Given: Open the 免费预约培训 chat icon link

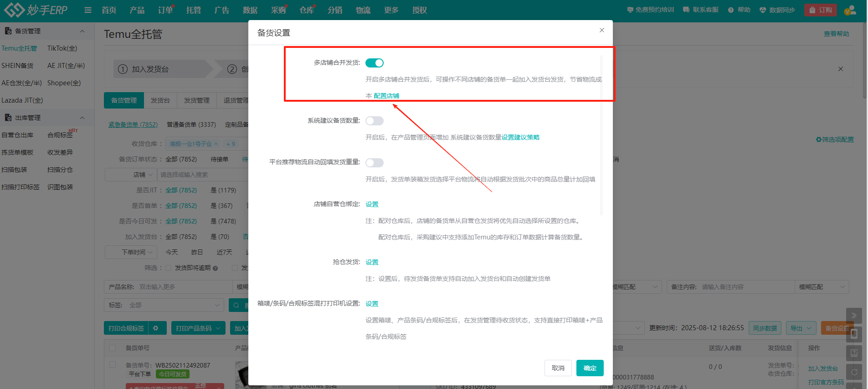Looking at the screenshot, I should pos(630,10).
